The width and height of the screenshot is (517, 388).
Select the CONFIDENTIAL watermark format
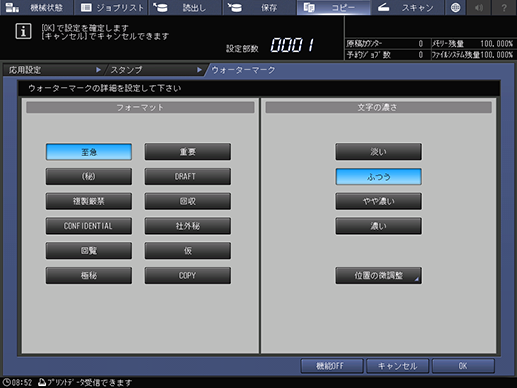pyautogui.click(x=89, y=226)
